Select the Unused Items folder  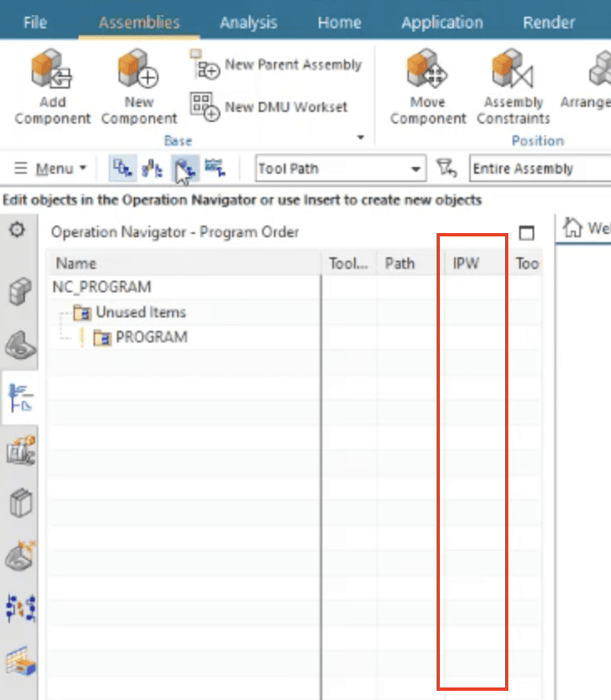pyautogui.click(x=129, y=312)
